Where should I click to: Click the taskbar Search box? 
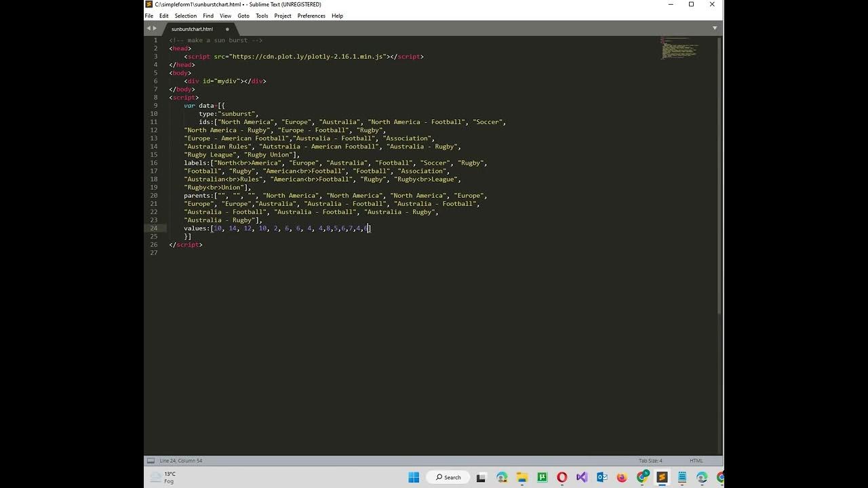click(448, 477)
